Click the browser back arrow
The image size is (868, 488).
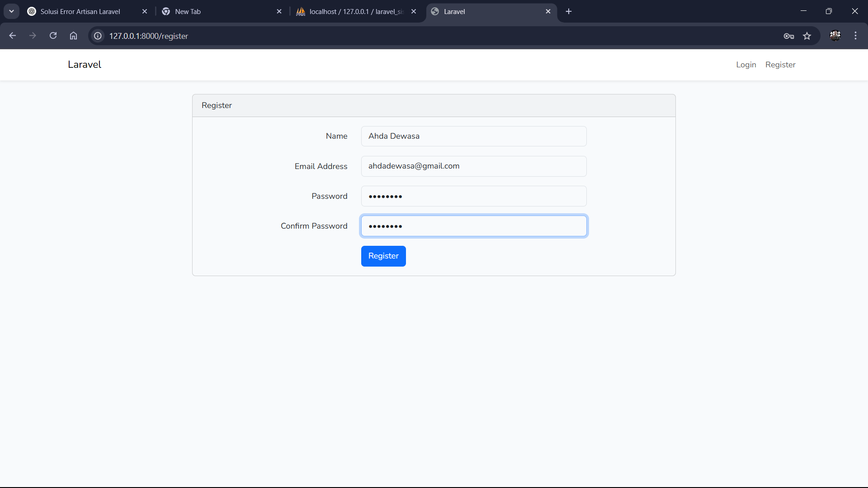pyautogui.click(x=13, y=36)
